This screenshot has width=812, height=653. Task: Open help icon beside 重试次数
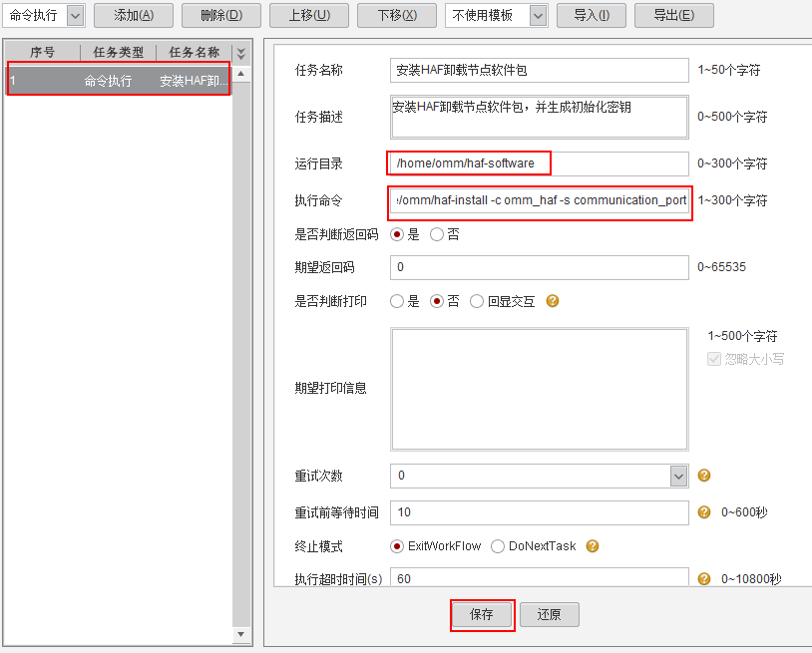[x=704, y=475]
